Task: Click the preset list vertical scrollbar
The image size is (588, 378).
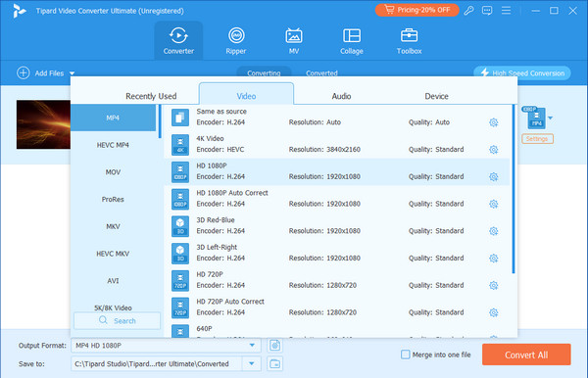Action: 513,189
